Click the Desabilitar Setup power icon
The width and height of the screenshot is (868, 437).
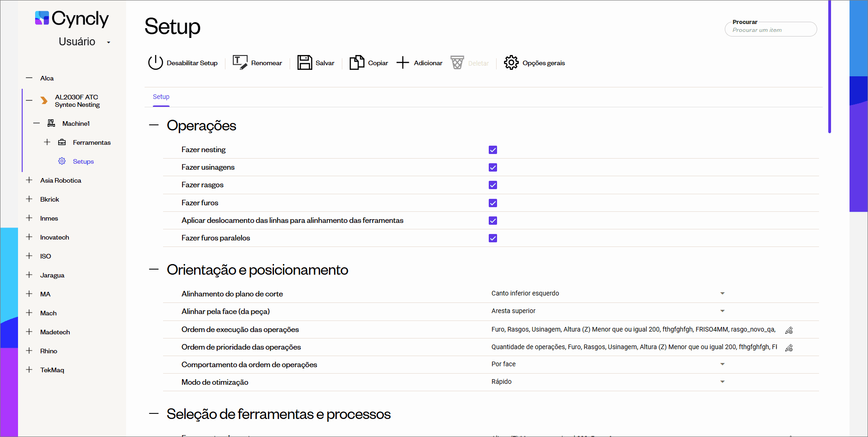pos(156,62)
